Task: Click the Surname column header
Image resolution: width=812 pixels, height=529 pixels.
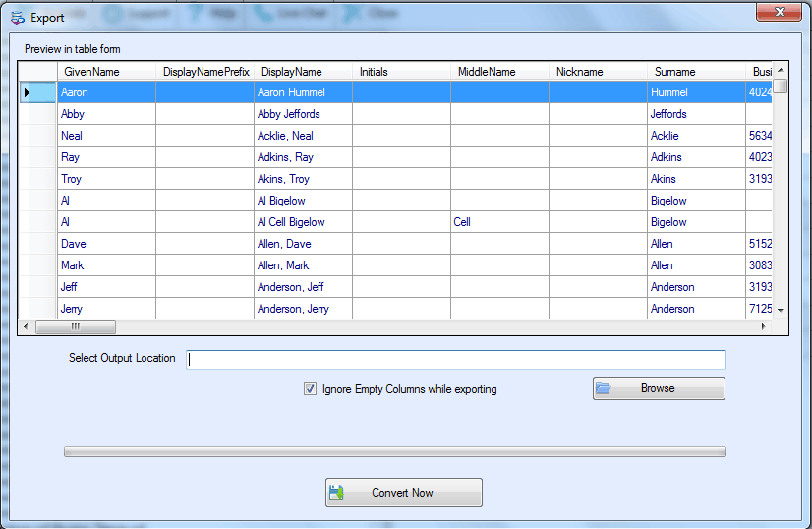Action: pyautogui.click(x=697, y=72)
